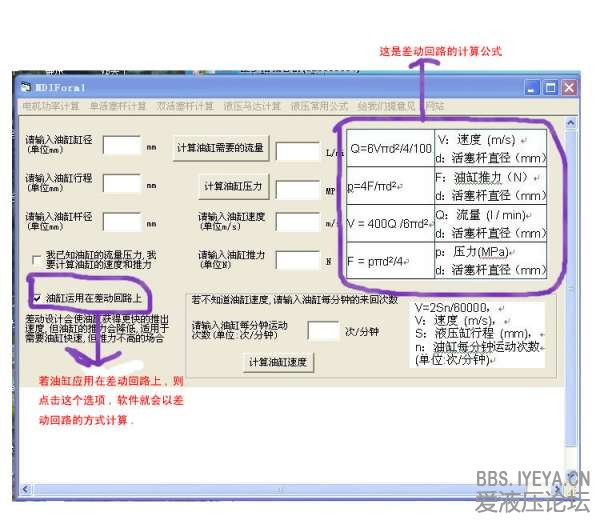Screen dimensions: 600x520
Task: Select the 每分钟运动次数 input field
Action: (x=323, y=331)
